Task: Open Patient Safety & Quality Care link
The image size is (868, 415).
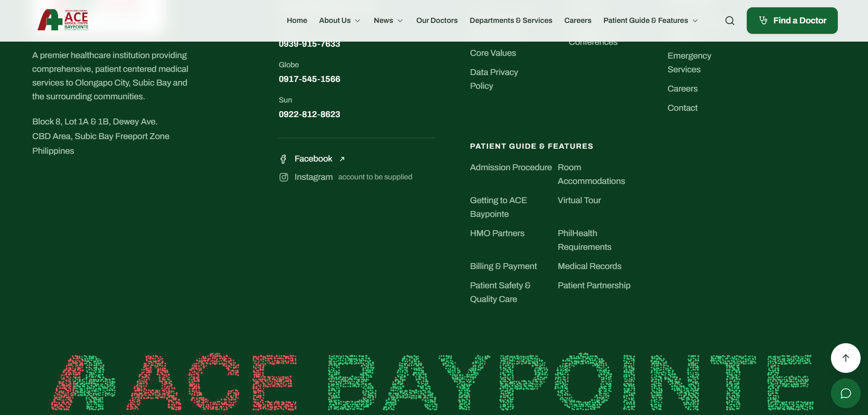Action: 500,292
